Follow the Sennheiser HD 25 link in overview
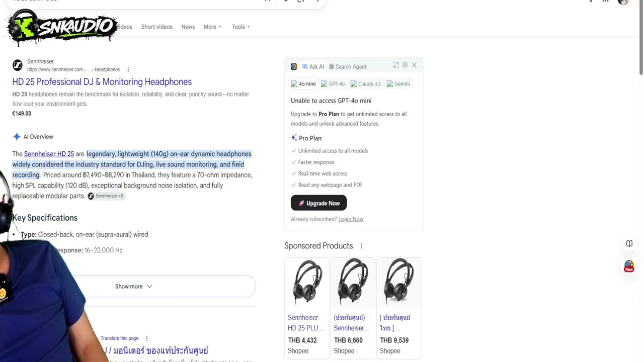Viewport: 644px width, 362px height. [x=49, y=154]
